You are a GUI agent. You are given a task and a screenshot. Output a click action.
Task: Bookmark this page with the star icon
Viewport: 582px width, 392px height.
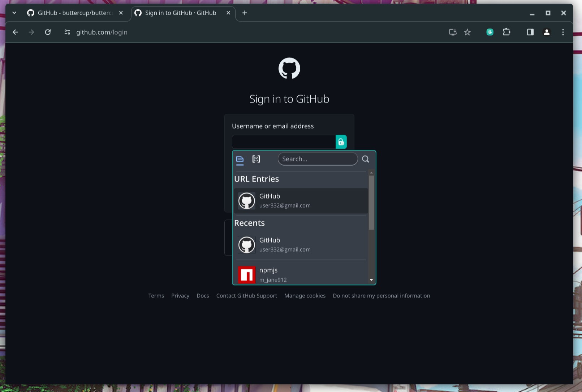click(467, 32)
